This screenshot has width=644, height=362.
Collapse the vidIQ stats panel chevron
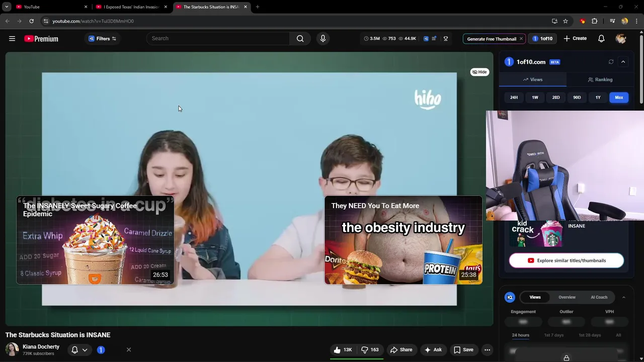coord(623,297)
